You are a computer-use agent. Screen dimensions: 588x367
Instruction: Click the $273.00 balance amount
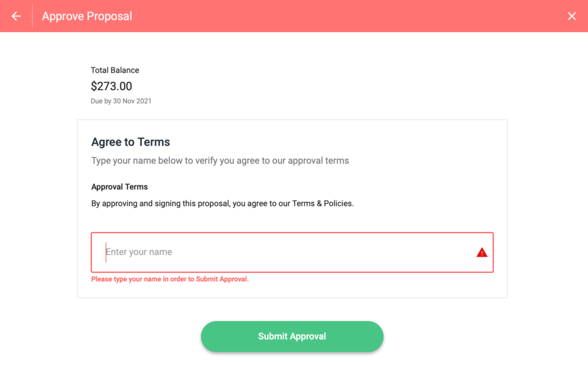111,86
